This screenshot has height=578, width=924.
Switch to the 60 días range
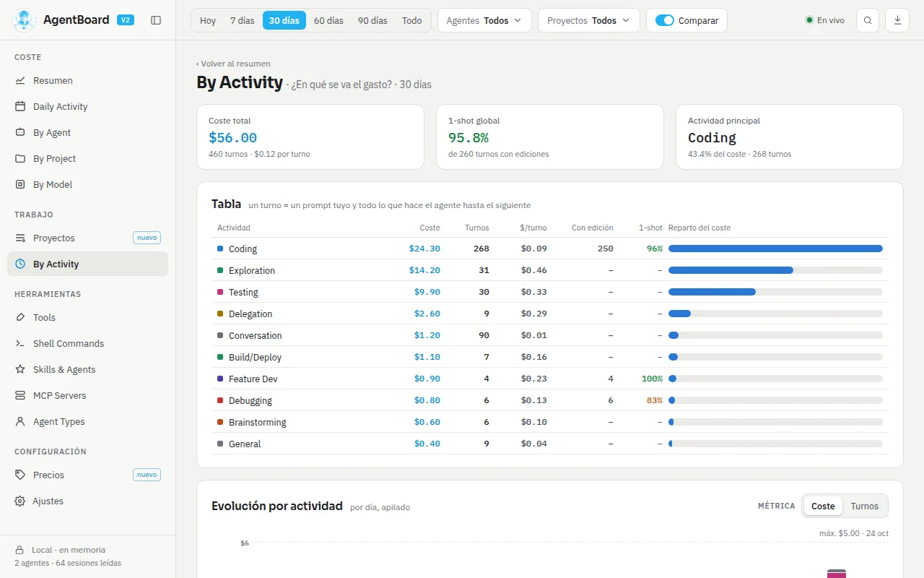[x=328, y=20]
